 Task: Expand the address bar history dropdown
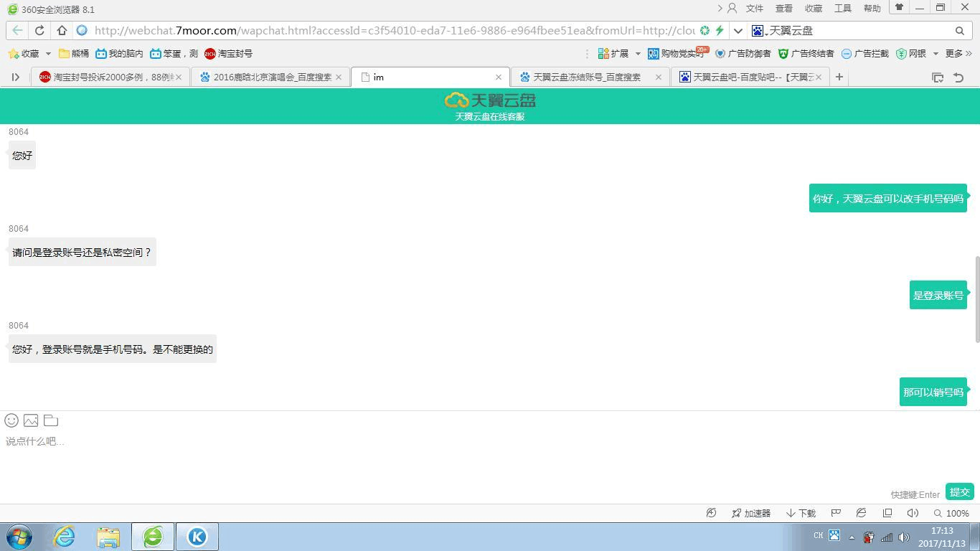(x=738, y=30)
